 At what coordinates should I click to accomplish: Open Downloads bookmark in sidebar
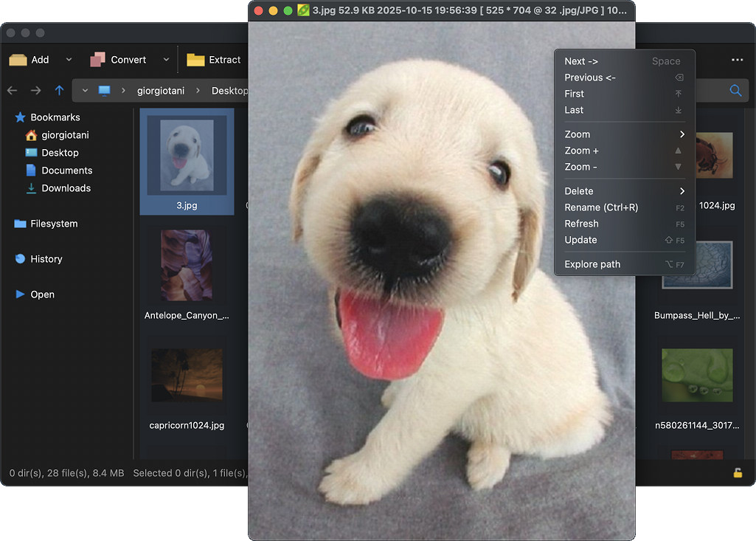[x=66, y=188]
